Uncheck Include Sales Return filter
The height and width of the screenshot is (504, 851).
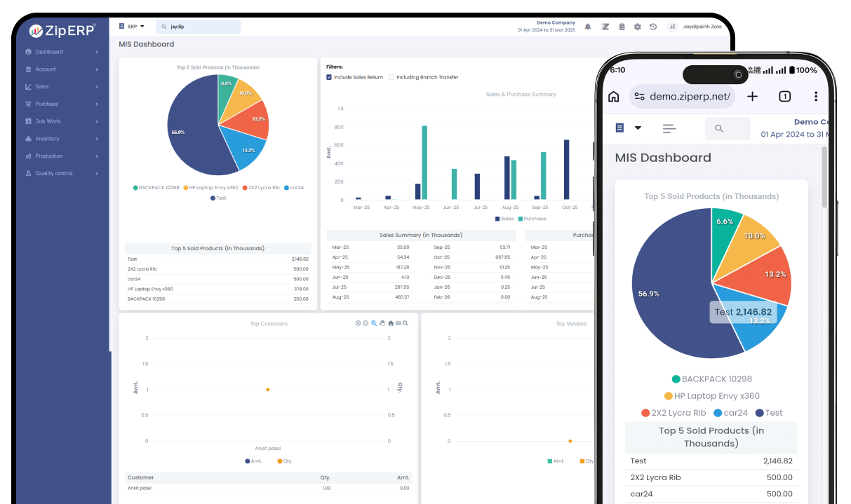(329, 77)
